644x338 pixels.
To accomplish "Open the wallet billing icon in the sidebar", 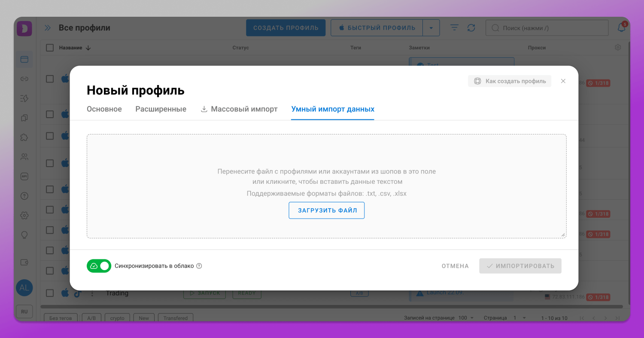I will (x=24, y=262).
